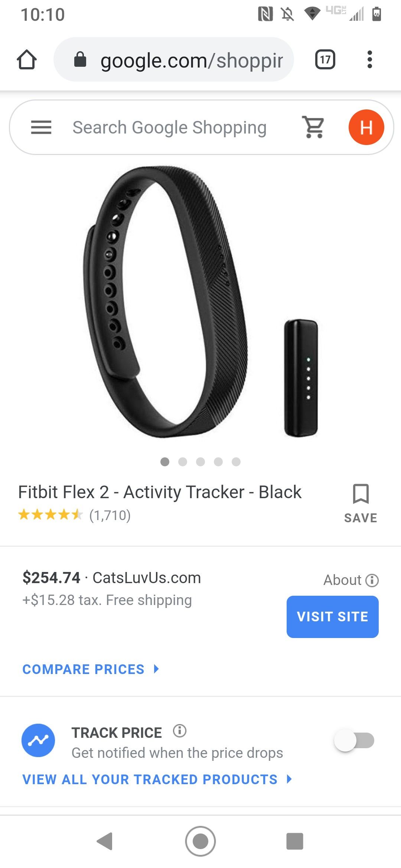Enable the Track Price toggle
Viewport: 401px width, 868px height.
coord(354,740)
